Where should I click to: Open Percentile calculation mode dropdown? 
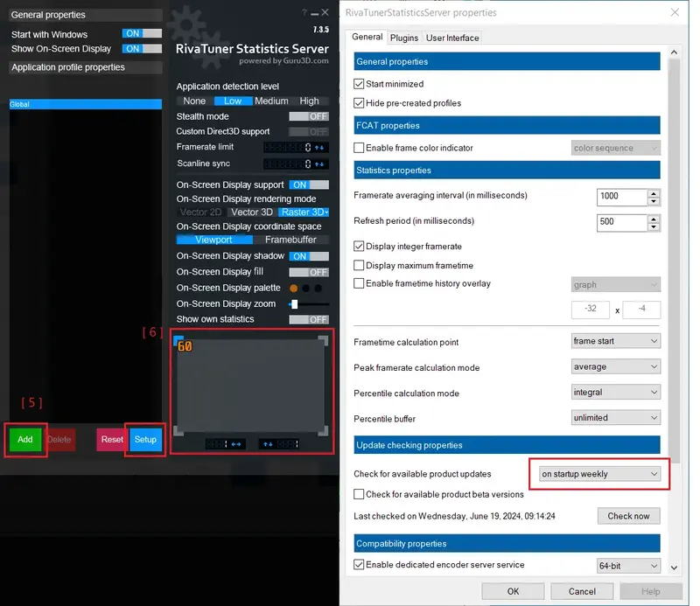tap(616, 393)
